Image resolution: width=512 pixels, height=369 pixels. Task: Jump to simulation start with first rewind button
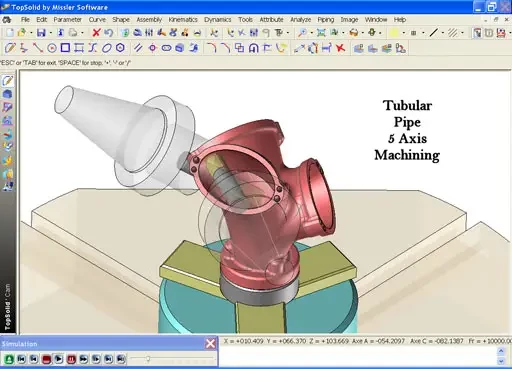[x=21, y=359]
